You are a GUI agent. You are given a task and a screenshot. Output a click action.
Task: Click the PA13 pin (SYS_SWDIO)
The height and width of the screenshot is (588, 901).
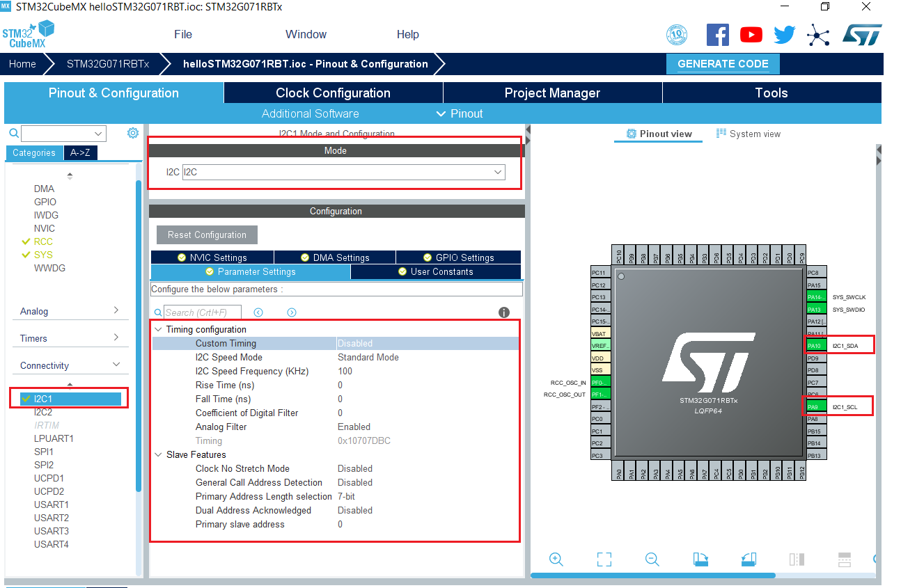815,310
